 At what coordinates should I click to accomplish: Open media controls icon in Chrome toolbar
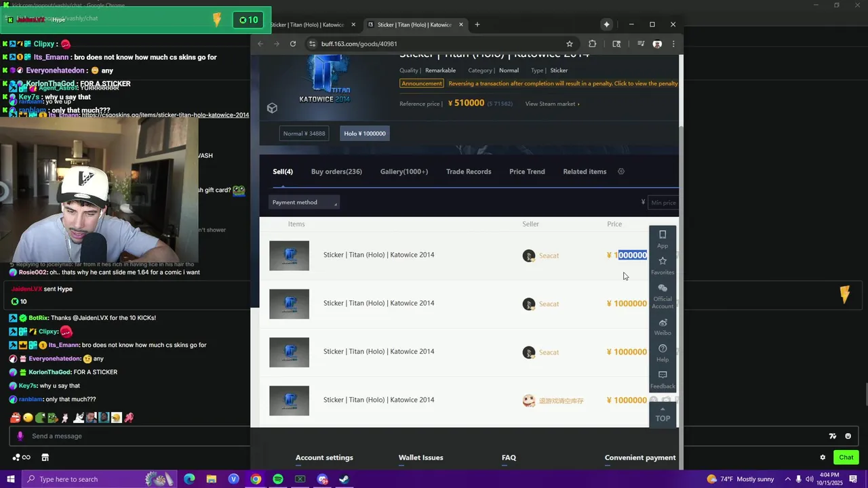641,44
